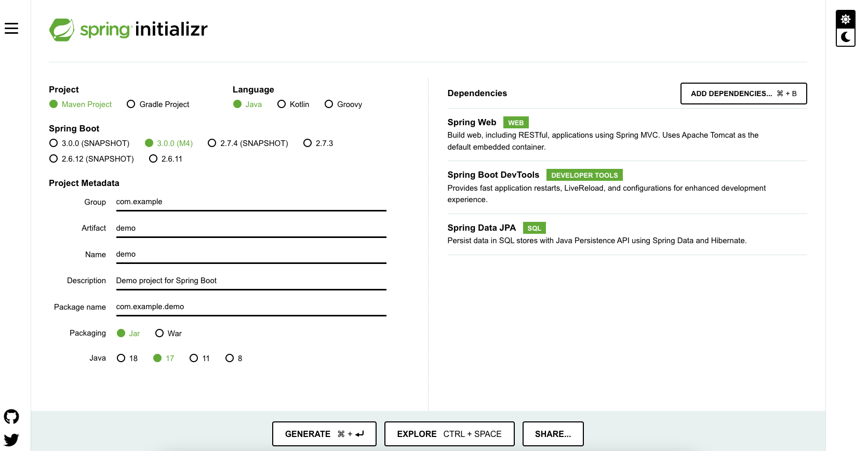Click the Spring Initializr logo
Image resolution: width=868 pixels, height=451 pixels.
128,30
